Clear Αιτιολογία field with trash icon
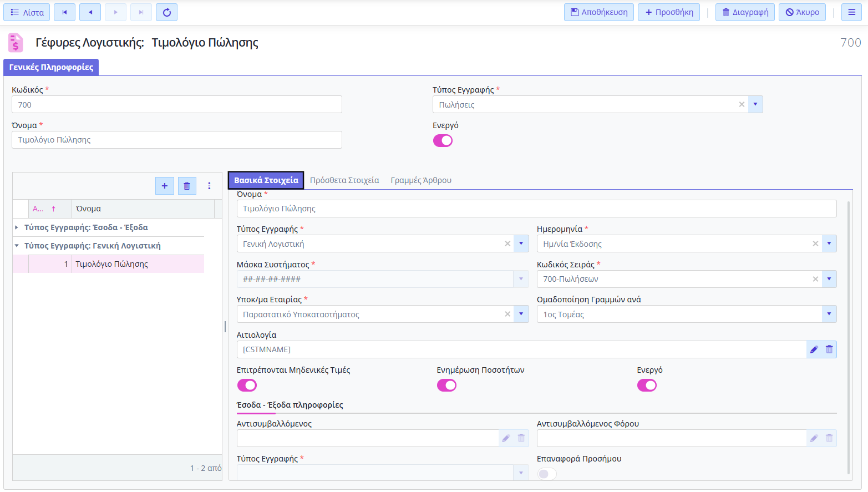The image size is (868, 492). [829, 349]
